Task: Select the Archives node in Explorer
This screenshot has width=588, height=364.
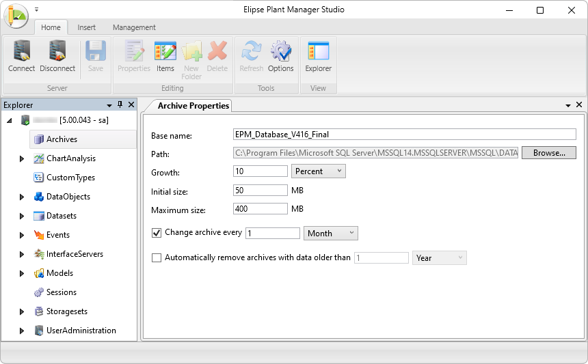Action: click(62, 139)
